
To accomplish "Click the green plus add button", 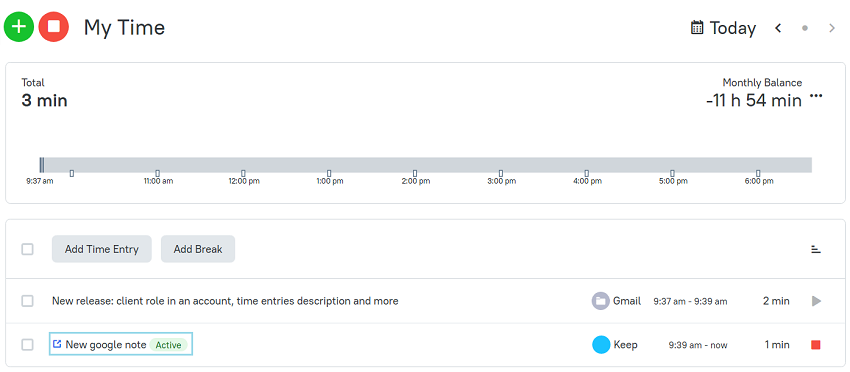I will [19, 27].
